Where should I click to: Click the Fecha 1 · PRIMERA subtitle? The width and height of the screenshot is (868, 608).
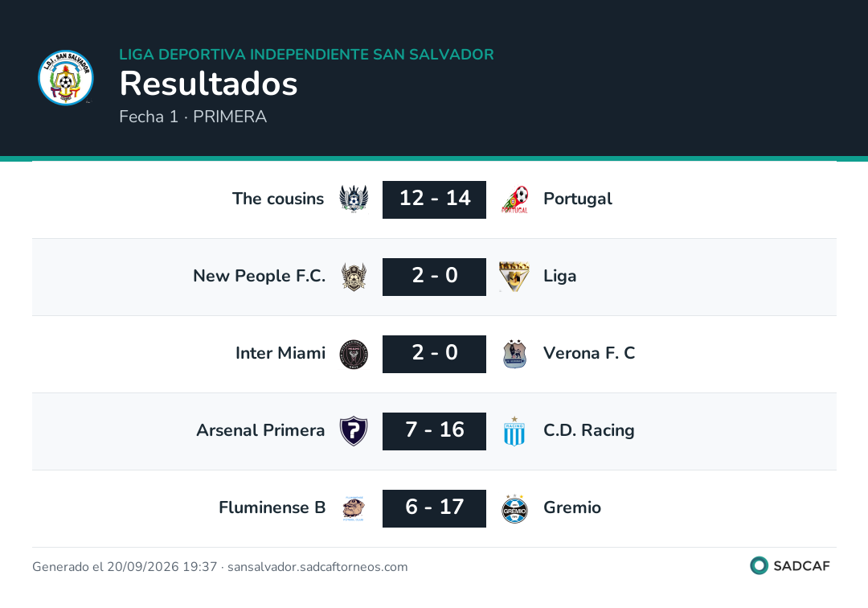[x=193, y=117]
